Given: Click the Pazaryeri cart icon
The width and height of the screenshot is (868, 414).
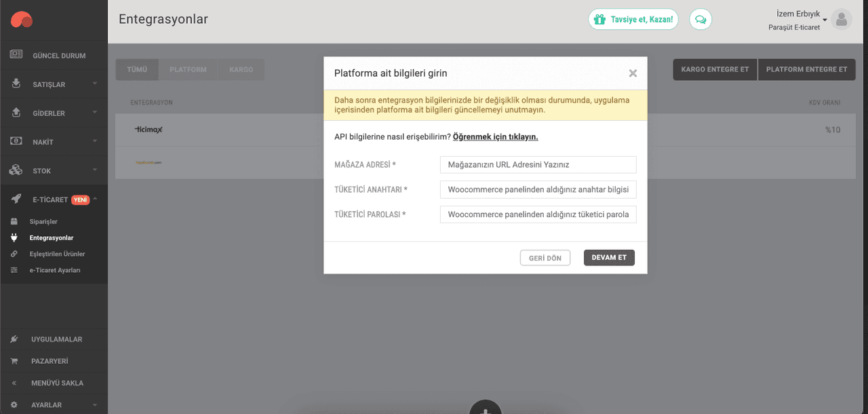Looking at the screenshot, I should (14, 361).
